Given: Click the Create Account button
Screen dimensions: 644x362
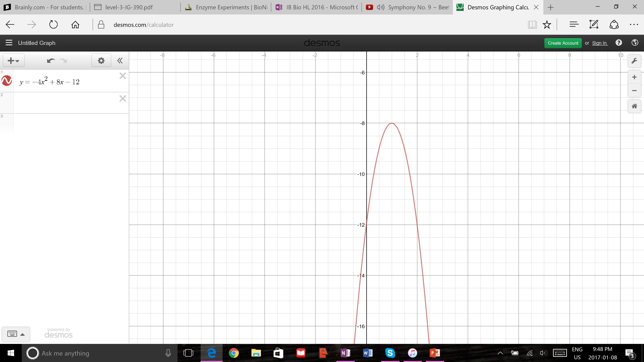Looking at the screenshot, I should (x=563, y=43).
